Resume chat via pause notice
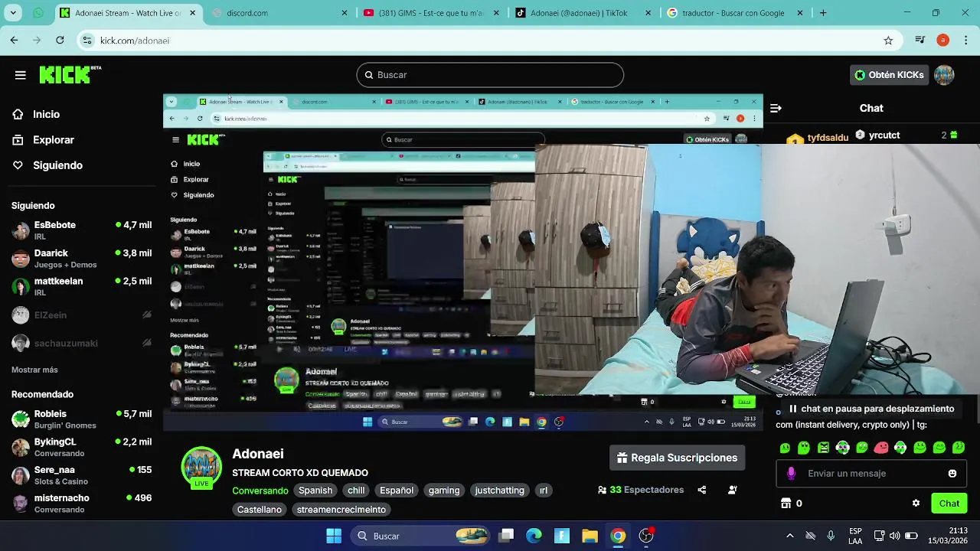Viewport: 980px width, 551px height. coord(871,409)
